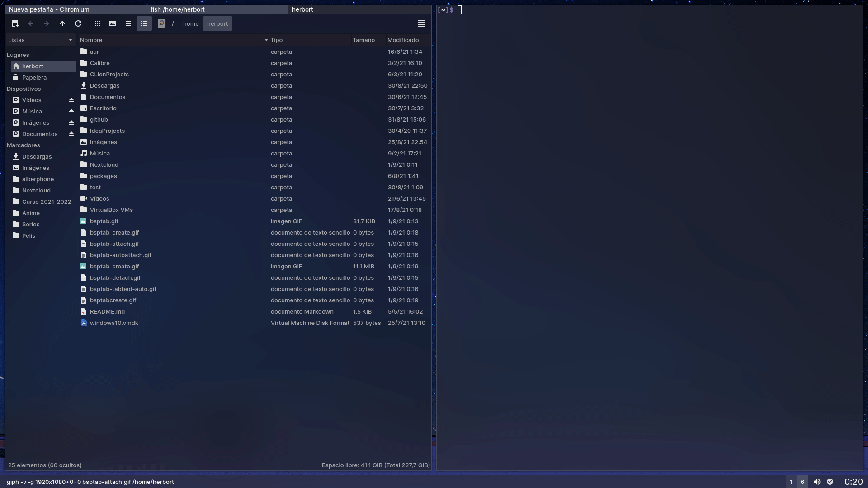Toggle the detailed list view button
Image resolution: width=868 pixels, height=488 pixels.
coord(144,23)
